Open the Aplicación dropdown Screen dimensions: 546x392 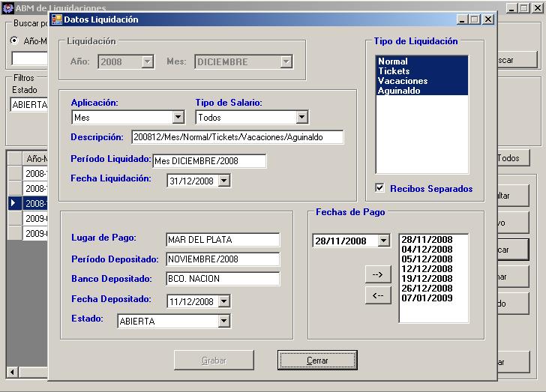pos(178,118)
